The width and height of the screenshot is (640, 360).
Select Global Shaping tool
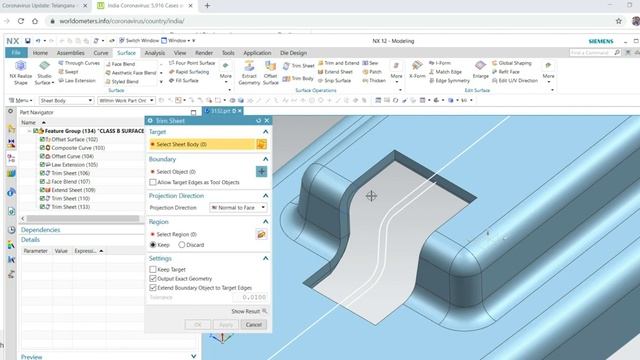point(512,63)
